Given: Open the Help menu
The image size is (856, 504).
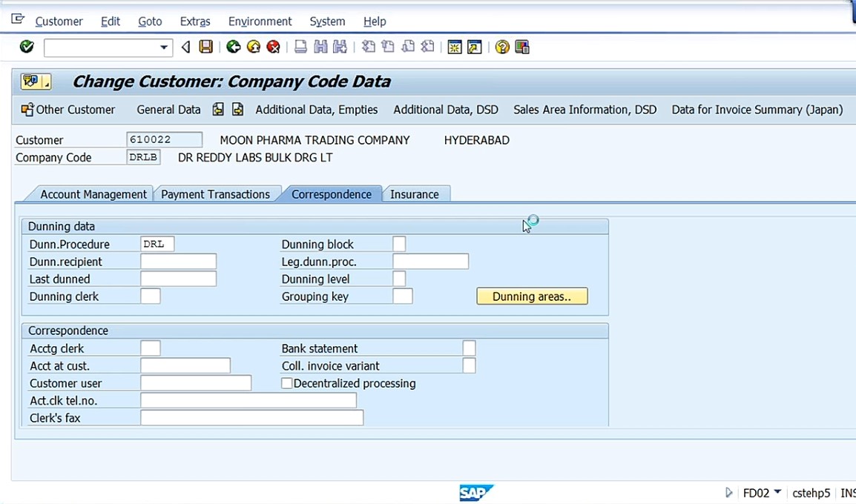Looking at the screenshot, I should click(x=375, y=21).
